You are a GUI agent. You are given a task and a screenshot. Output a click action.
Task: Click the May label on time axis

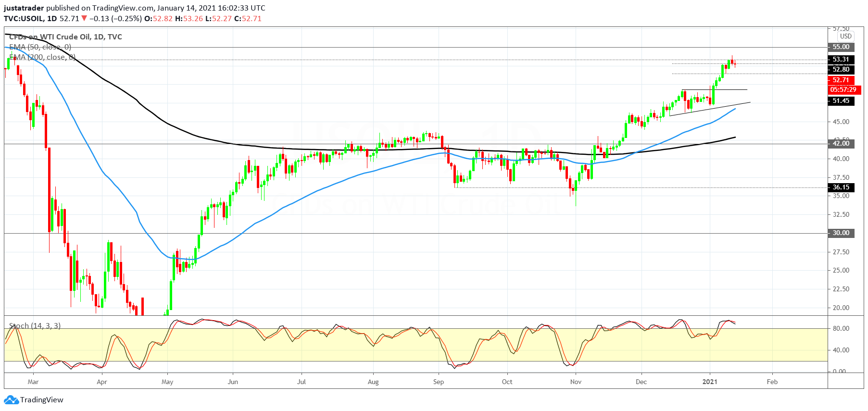[167, 382]
